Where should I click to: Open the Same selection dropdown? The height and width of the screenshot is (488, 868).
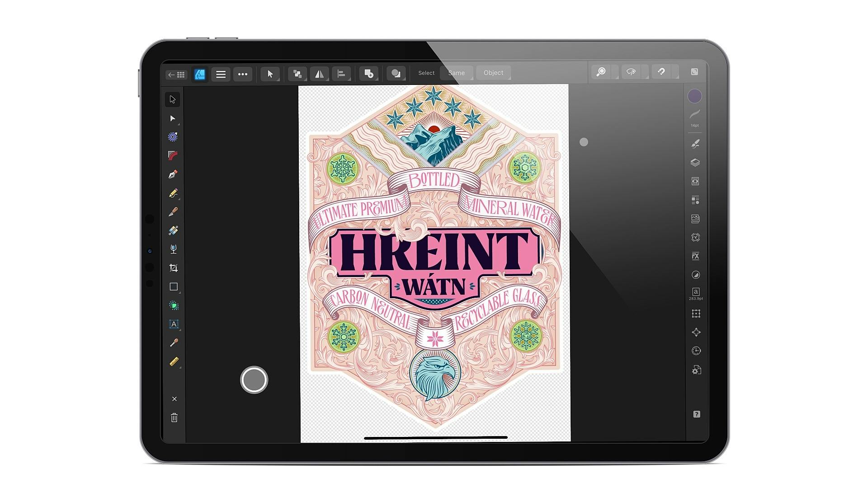[x=457, y=73]
